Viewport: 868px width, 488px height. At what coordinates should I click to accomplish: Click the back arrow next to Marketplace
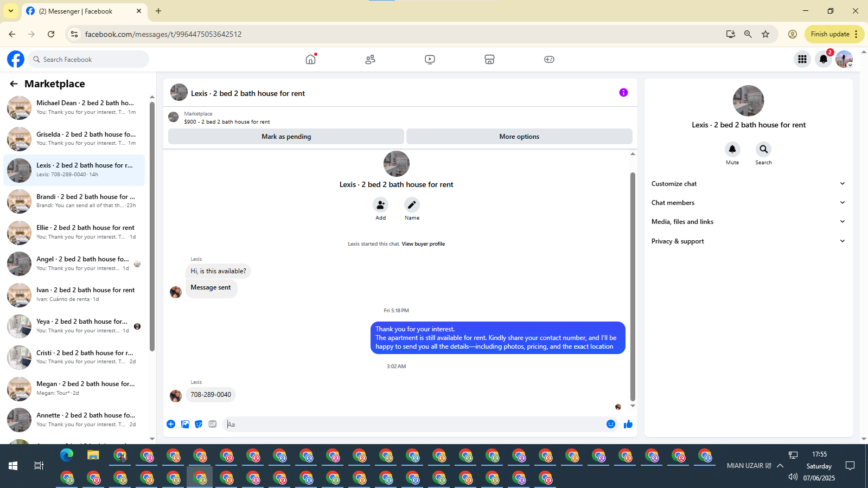coord(14,84)
